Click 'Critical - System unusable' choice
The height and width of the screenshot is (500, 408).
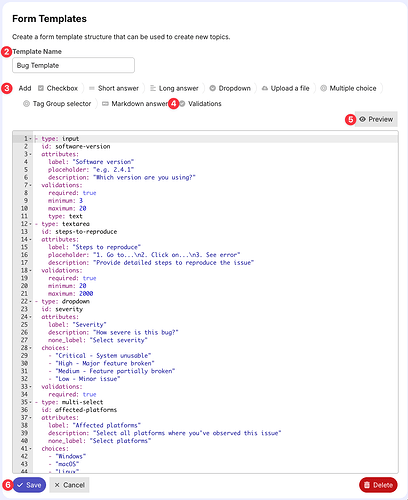point(103,356)
